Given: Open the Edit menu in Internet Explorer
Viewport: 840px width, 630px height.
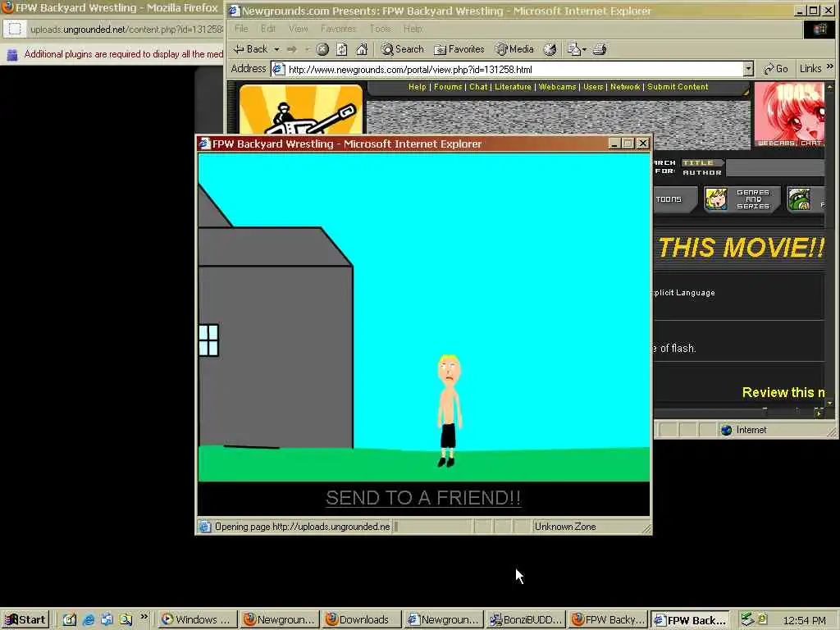Looking at the screenshot, I should coord(268,29).
